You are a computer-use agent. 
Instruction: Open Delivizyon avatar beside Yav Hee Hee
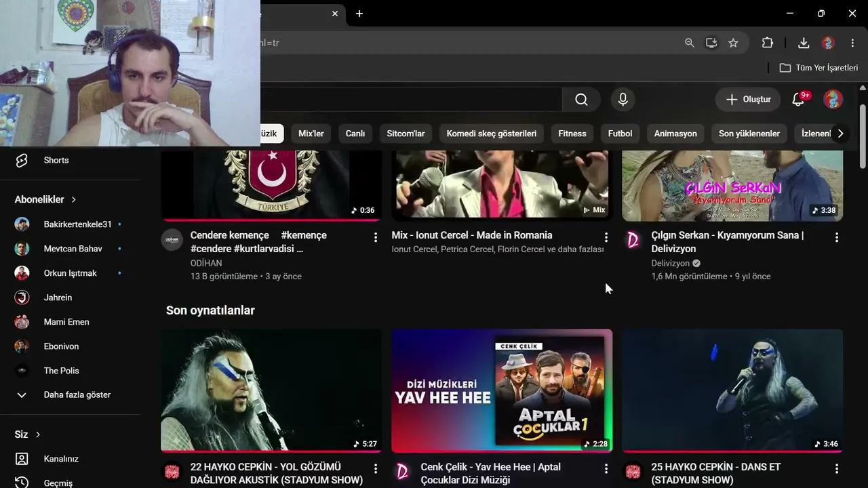[403, 472]
